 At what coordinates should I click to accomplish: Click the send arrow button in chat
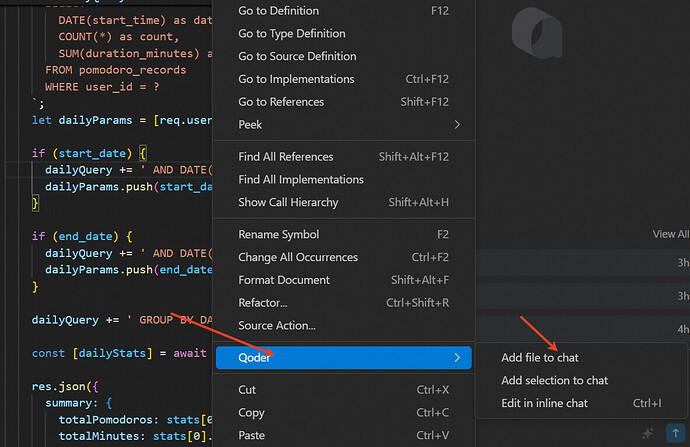click(x=675, y=433)
